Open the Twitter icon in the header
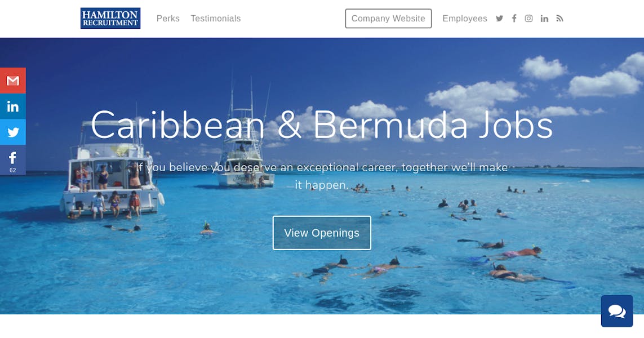Viewport: 644px width, 338px height. [x=499, y=19]
